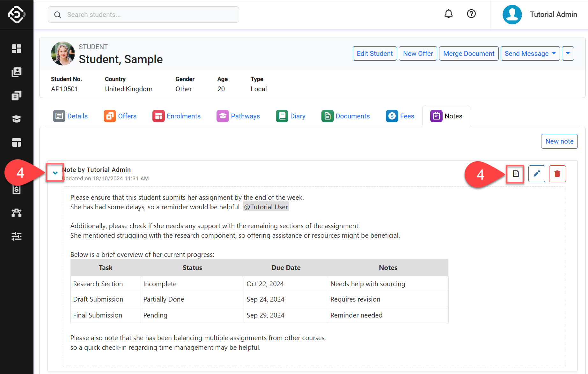This screenshot has width=588, height=374.
Task: Open the help question mark icon
Action: pos(471,14)
